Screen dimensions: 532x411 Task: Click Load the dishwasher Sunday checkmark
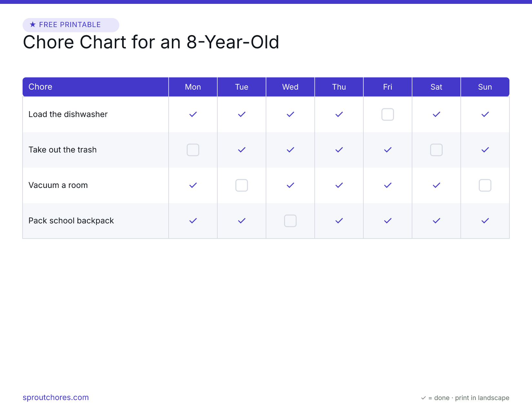click(x=485, y=114)
